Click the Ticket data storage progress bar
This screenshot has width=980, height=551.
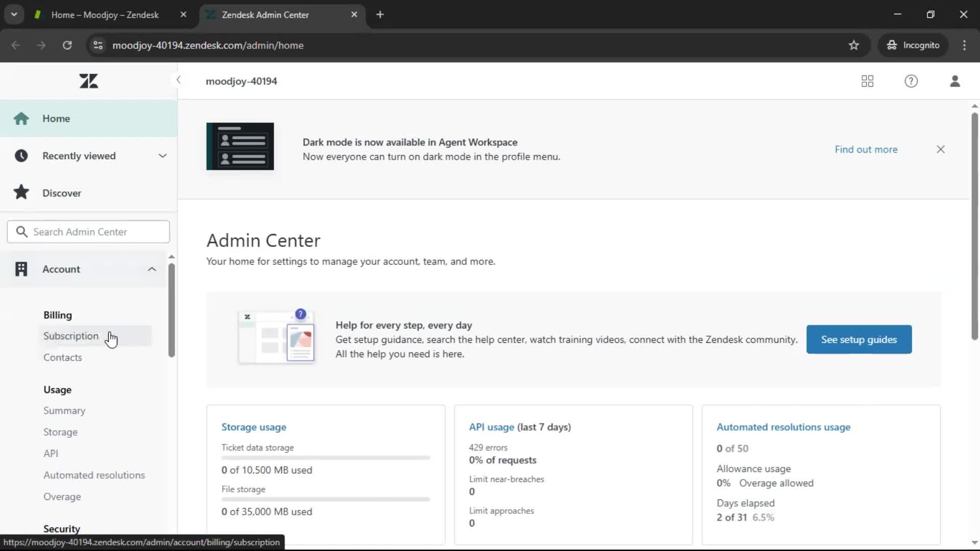coord(326,458)
